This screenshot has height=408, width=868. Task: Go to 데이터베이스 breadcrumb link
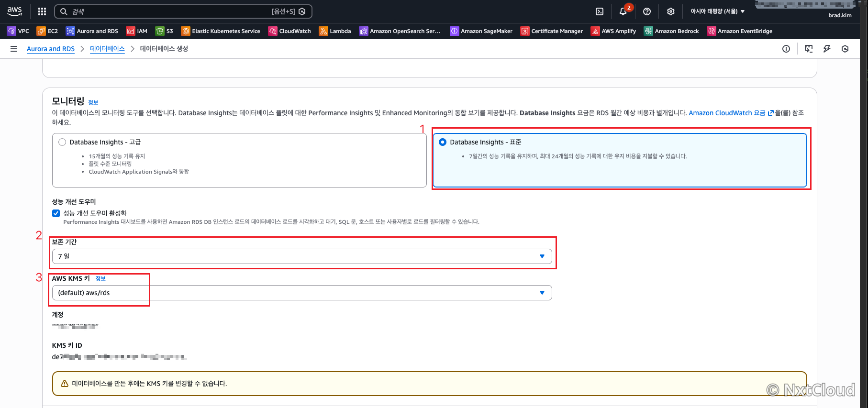[107, 49]
